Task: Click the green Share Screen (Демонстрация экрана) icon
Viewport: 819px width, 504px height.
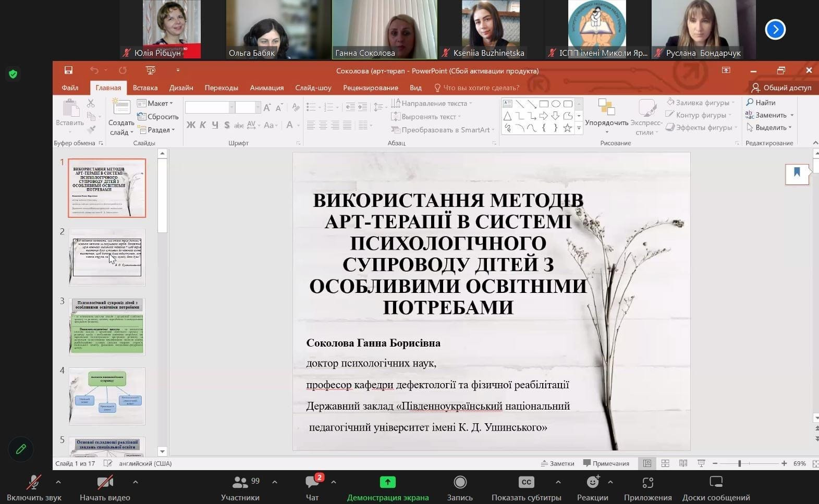Action: [x=387, y=482]
